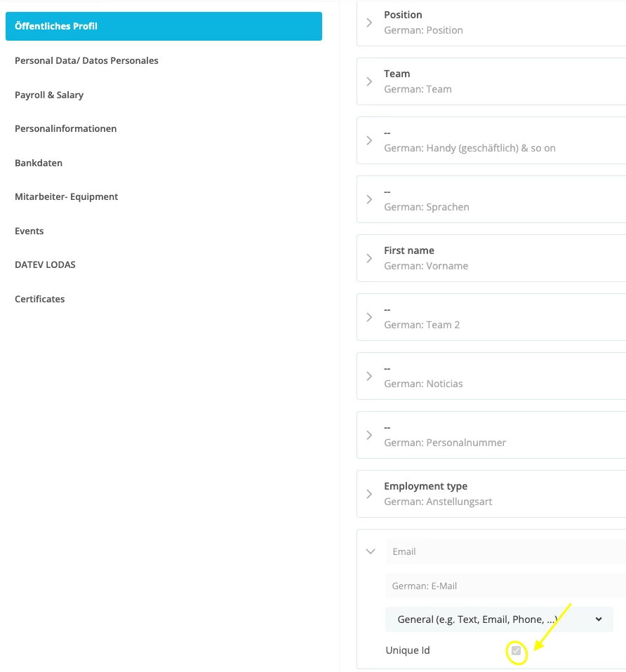
Task: Click the Email name input field
Action: click(505, 551)
